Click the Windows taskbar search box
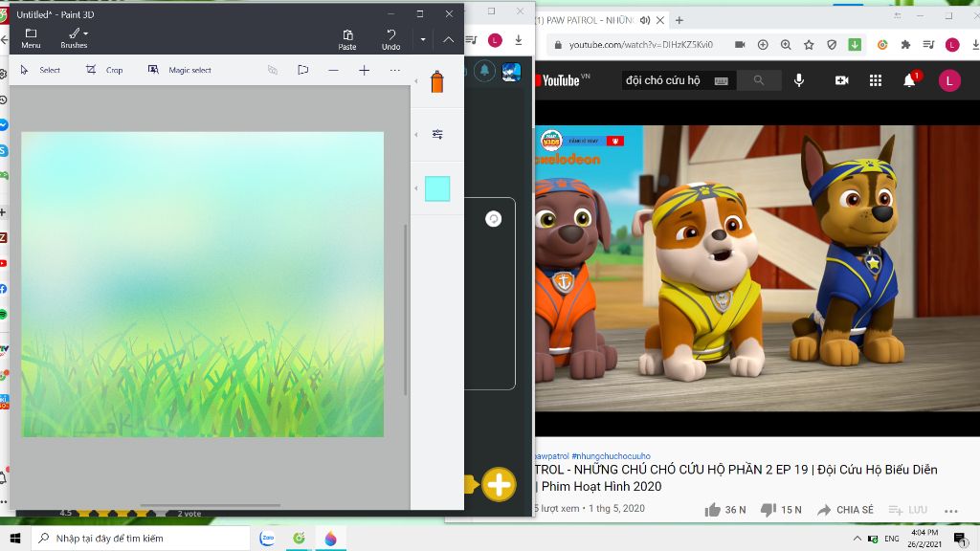This screenshot has height=551, width=980. [x=141, y=538]
